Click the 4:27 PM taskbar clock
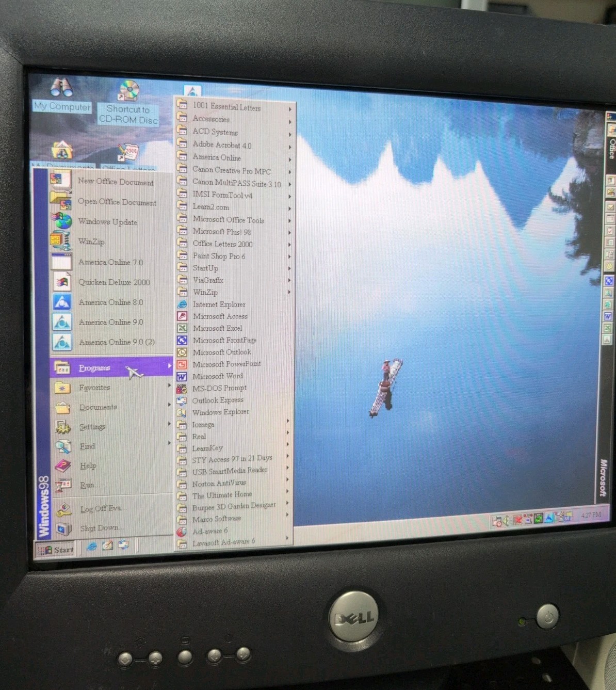 tap(591, 515)
